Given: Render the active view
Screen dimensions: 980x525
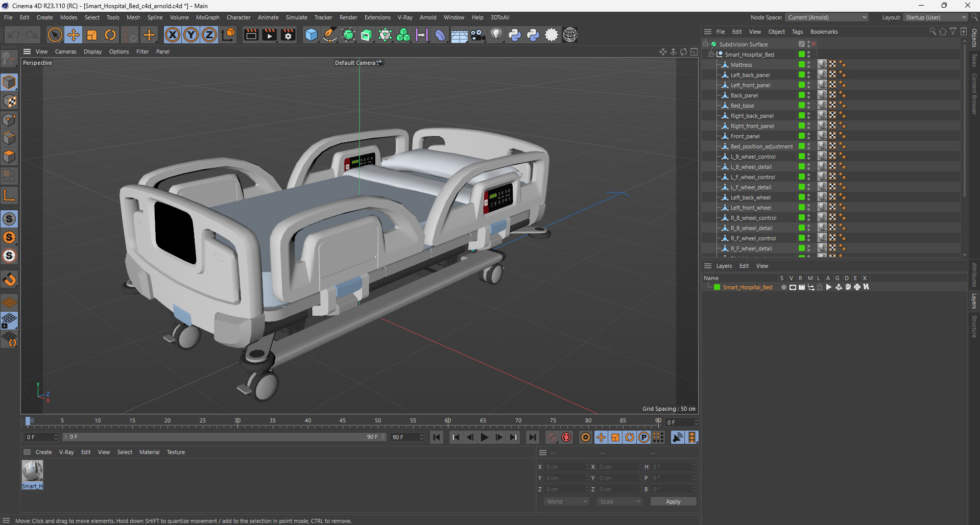Looking at the screenshot, I should coord(251,35).
